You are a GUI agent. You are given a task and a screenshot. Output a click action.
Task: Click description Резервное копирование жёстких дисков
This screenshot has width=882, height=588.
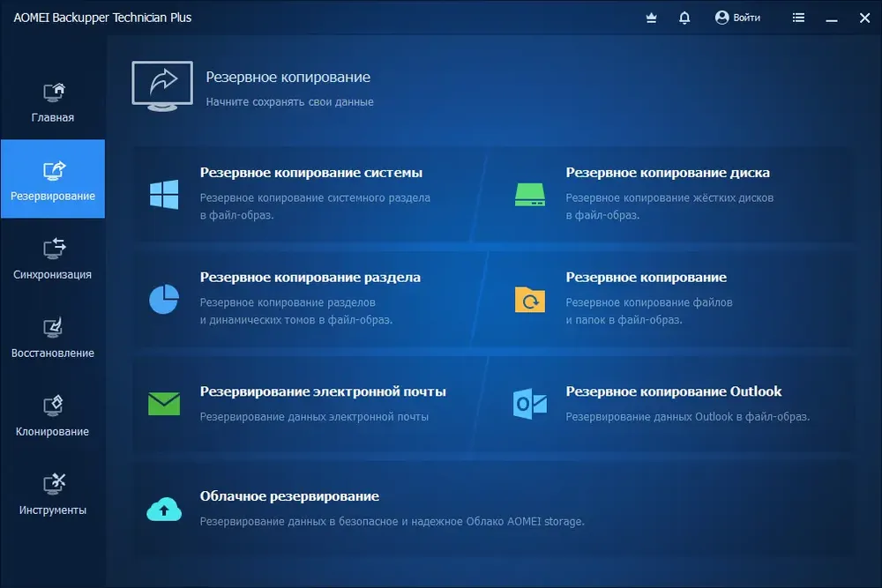[669, 197]
